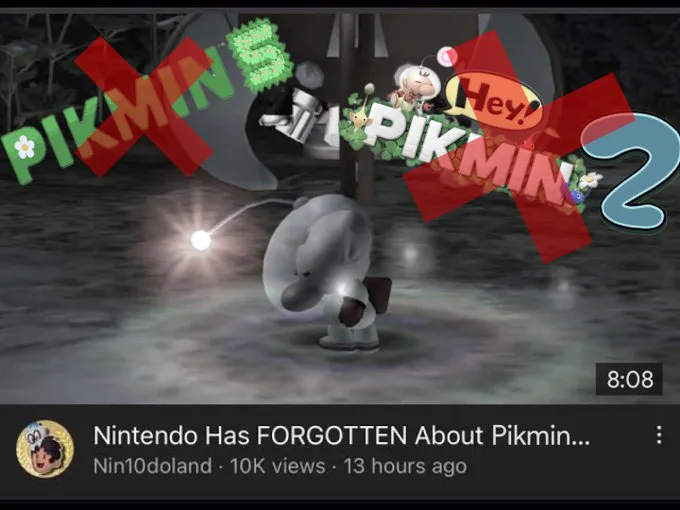Open the Nin10doland channel name link

(153, 466)
